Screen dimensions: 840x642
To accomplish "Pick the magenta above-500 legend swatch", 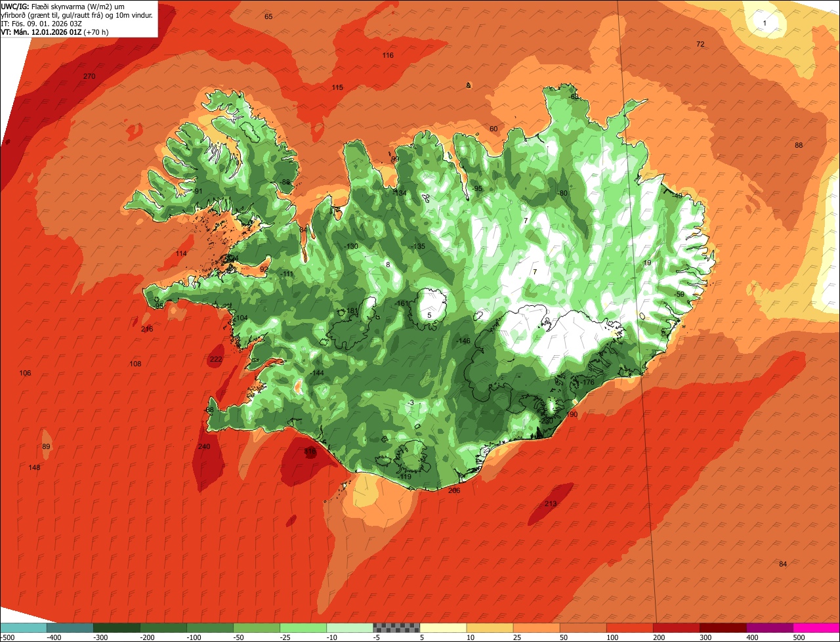I will pyautogui.click(x=816, y=628).
